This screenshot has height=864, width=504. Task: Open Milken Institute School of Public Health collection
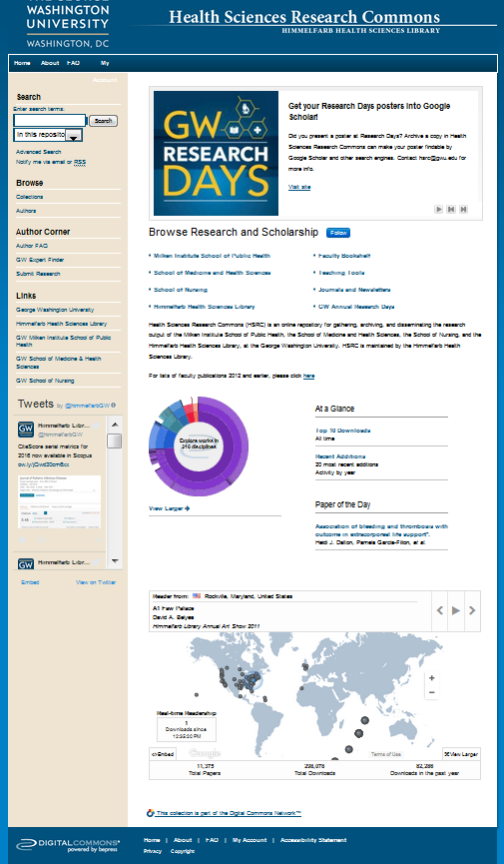tap(211, 256)
